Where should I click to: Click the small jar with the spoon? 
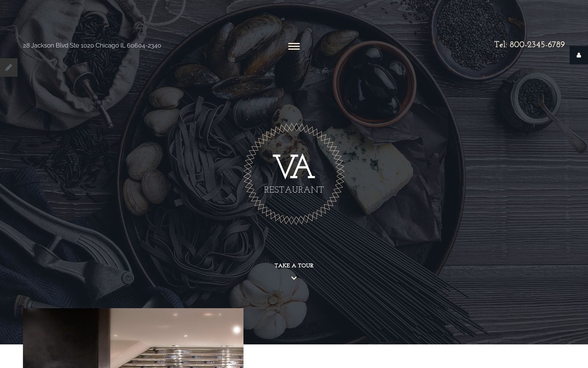(534, 99)
